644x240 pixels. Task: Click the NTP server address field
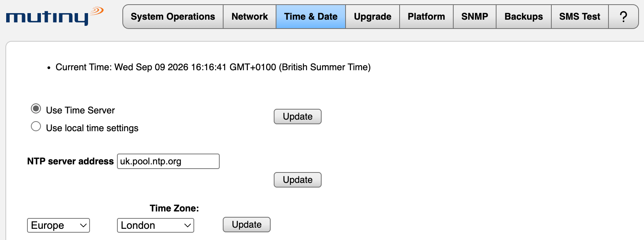coord(168,161)
